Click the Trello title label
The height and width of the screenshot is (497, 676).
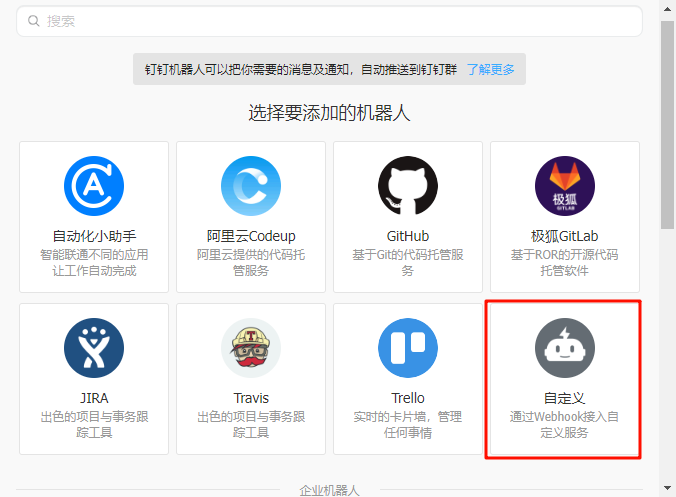click(x=408, y=398)
